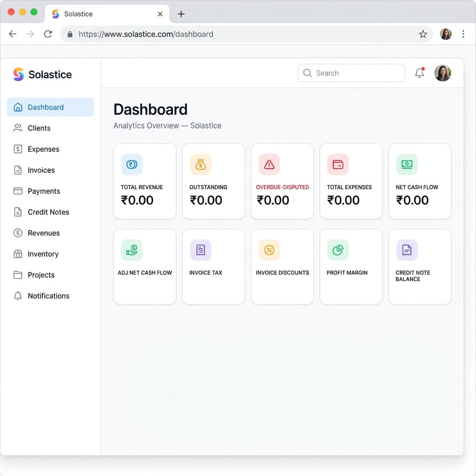Click the address bar URL
This screenshot has height=476, width=476.
pyautogui.click(x=145, y=34)
